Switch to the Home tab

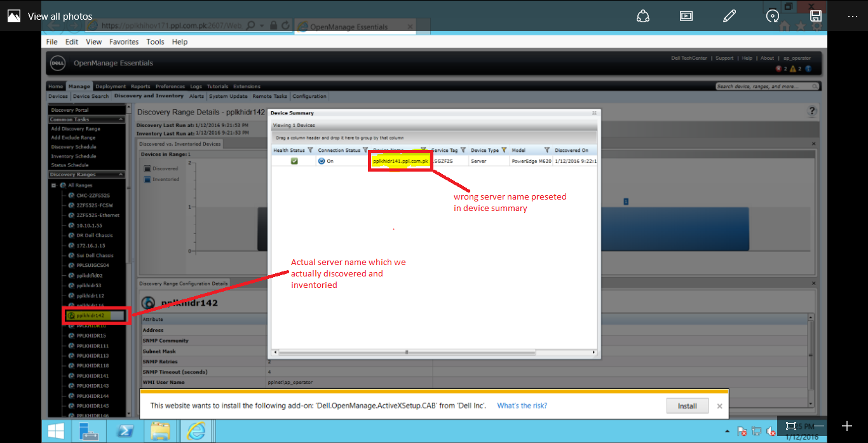pyautogui.click(x=56, y=86)
